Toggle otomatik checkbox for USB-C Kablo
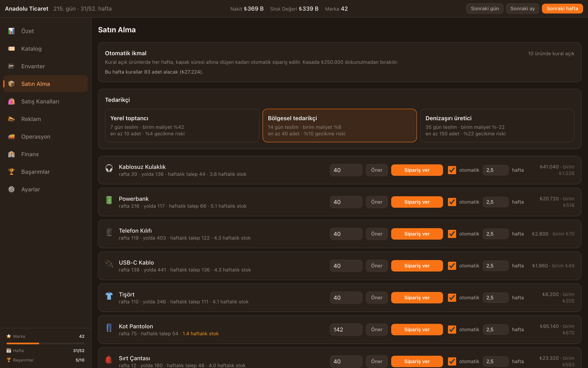 (x=452, y=266)
